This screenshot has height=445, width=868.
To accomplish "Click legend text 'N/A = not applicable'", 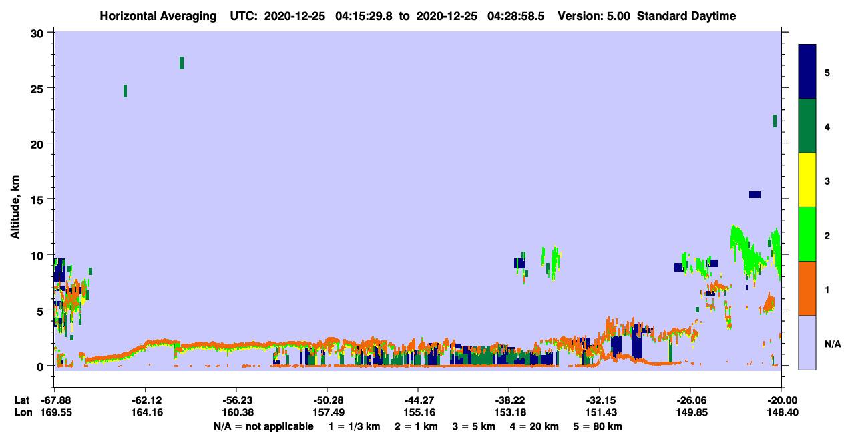I will point(263,426).
